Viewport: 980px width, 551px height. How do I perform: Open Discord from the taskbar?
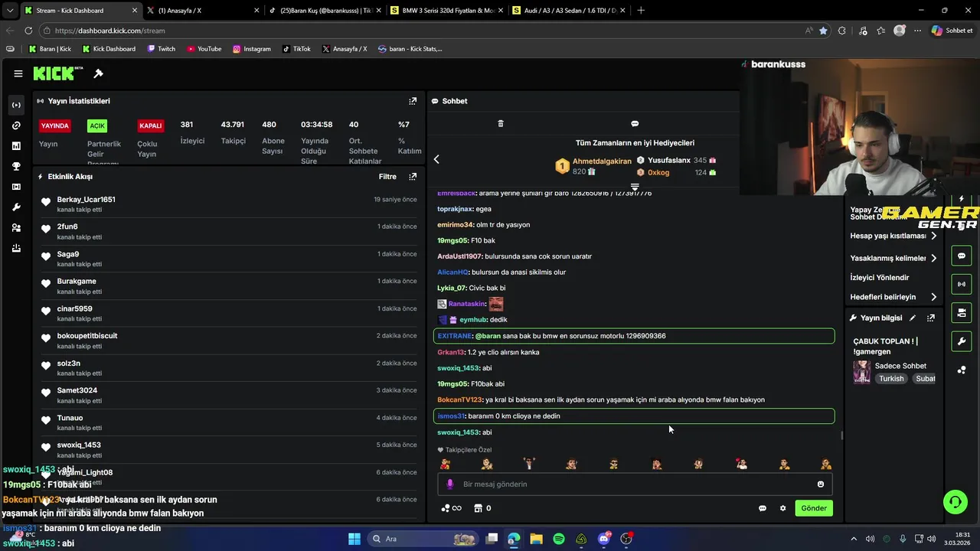604,539
